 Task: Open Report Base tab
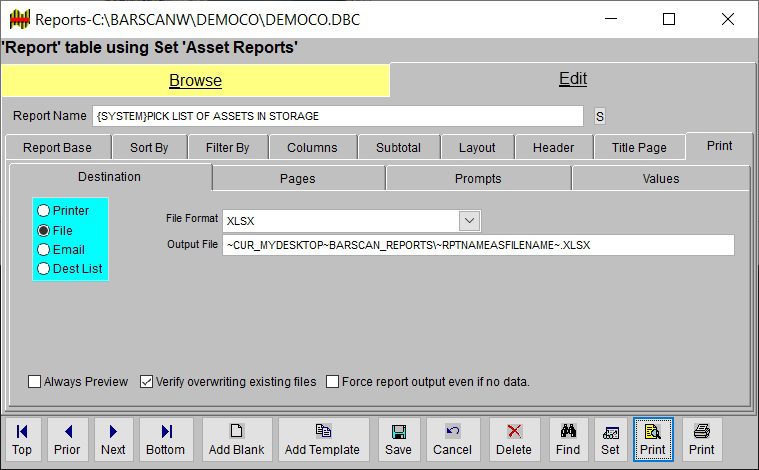click(57, 148)
